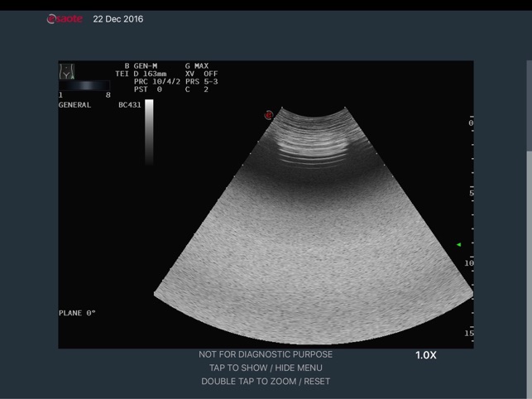Image resolution: width=532 pixels, height=399 pixels.
Task: Click the BC431 probe label
Action: click(130, 105)
